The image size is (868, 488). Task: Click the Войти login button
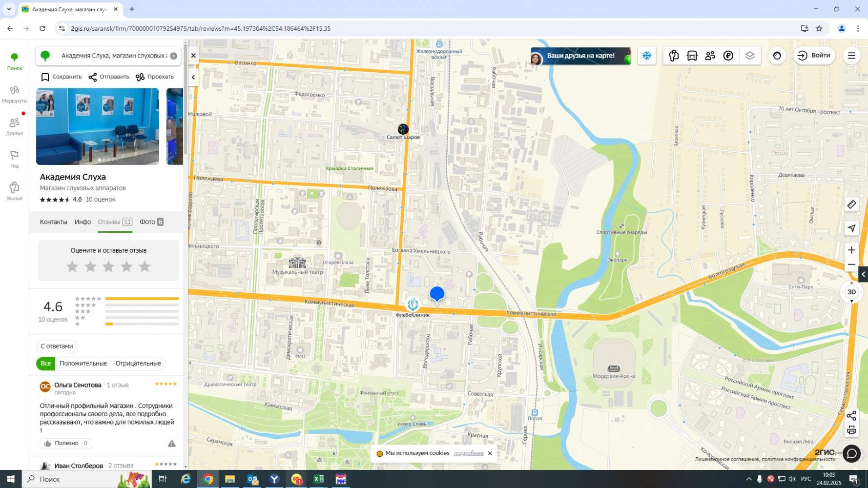(814, 56)
